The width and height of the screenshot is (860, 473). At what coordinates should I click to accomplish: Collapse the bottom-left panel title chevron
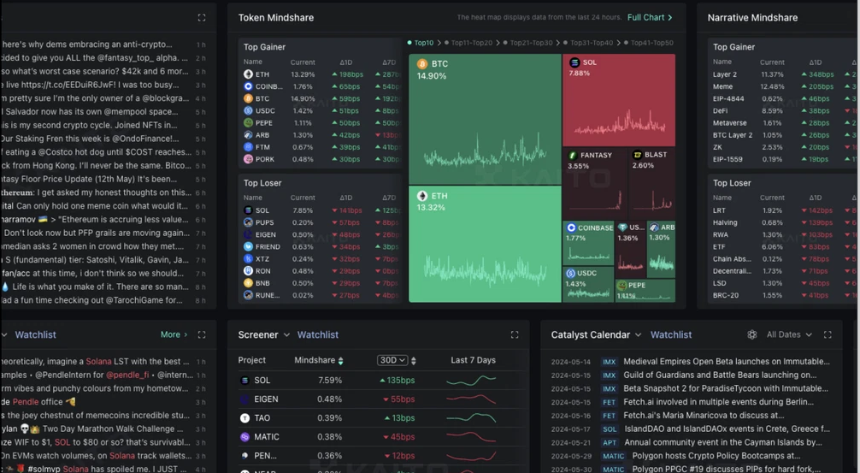click(x=4, y=335)
